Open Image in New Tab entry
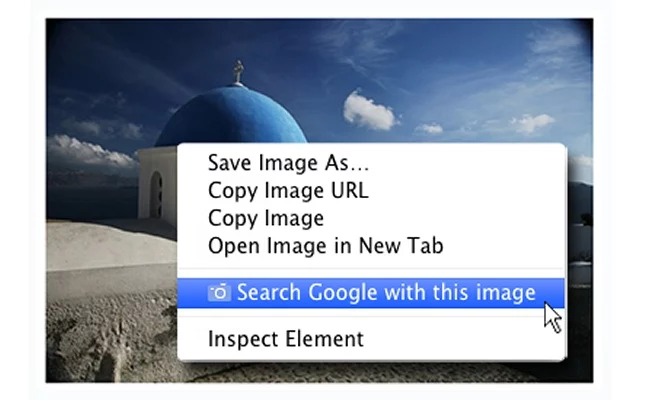Image resolution: width=647 pixels, height=412 pixels. (326, 246)
